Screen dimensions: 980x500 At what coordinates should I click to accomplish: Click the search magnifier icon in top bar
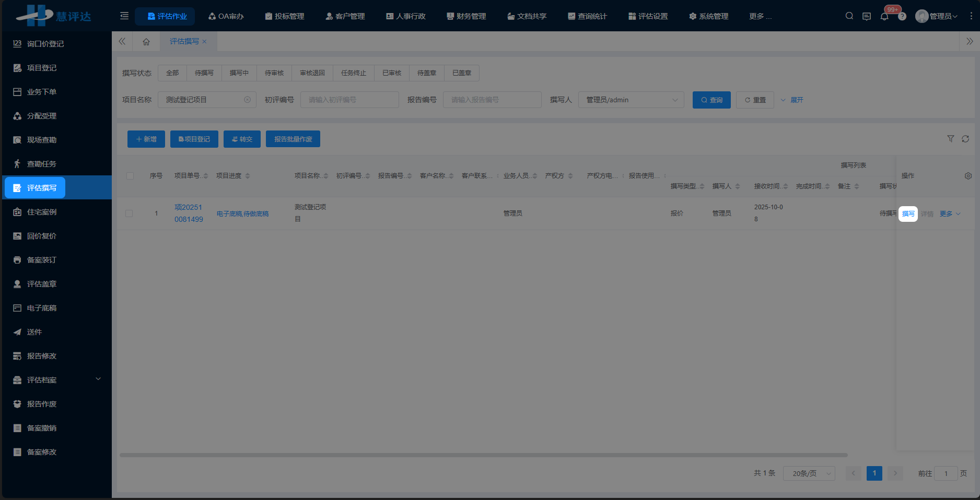click(849, 16)
